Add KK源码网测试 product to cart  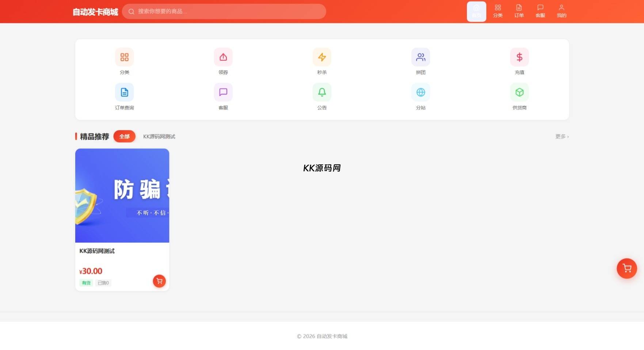(159, 281)
